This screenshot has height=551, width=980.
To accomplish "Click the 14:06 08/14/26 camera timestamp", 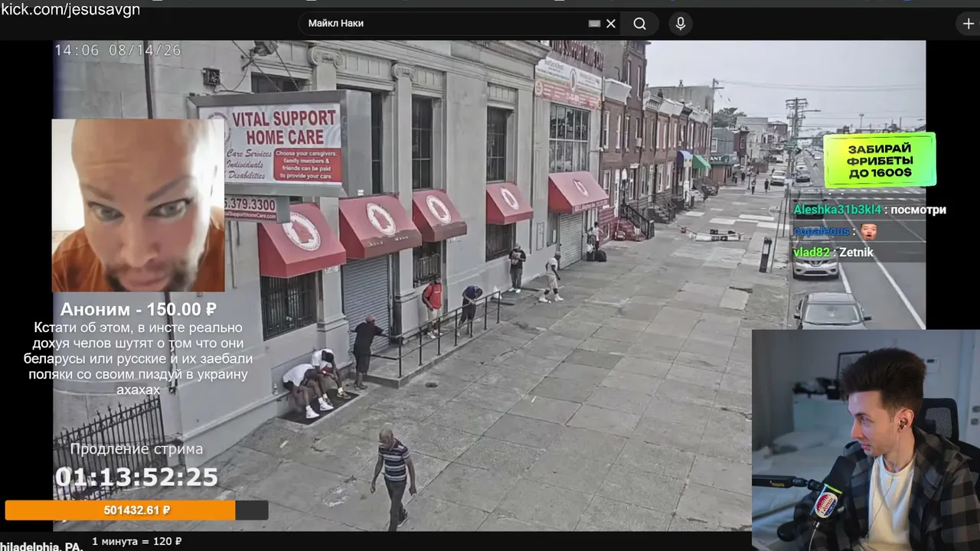I will 118,51.
